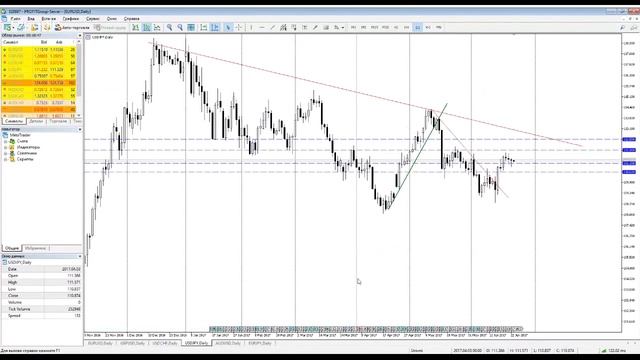Switch to W1 timeframe
640x360 pixels.
click(428, 27)
